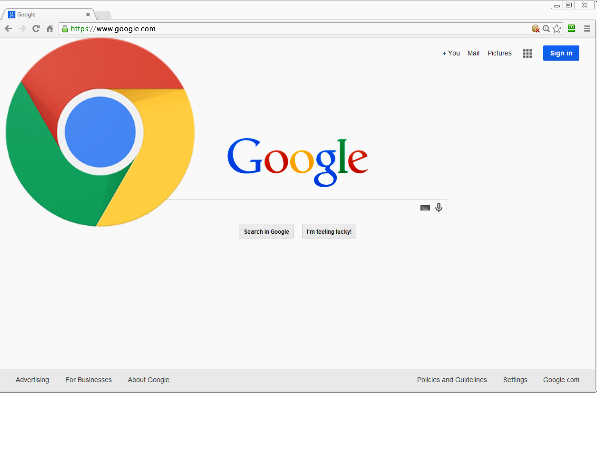
Task: Go to the Home page icon
Action: point(50,29)
